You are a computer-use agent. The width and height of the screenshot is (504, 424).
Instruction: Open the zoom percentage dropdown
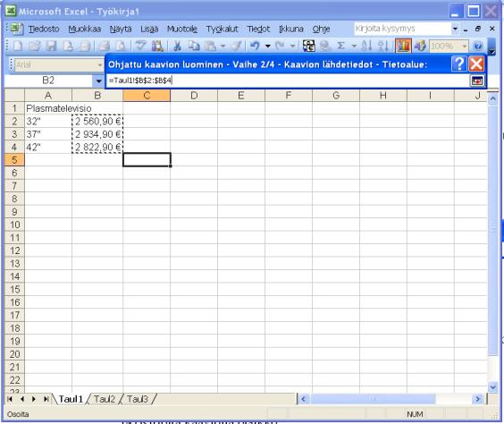click(x=464, y=47)
